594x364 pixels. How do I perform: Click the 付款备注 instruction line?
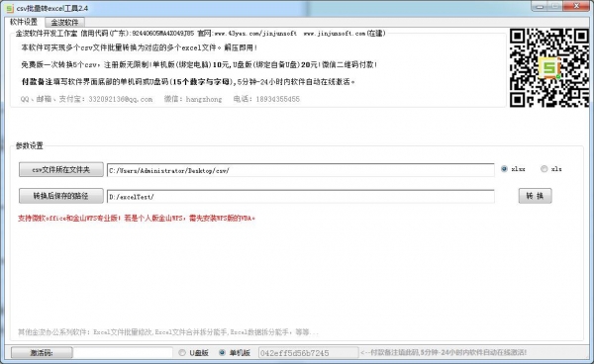point(188,82)
